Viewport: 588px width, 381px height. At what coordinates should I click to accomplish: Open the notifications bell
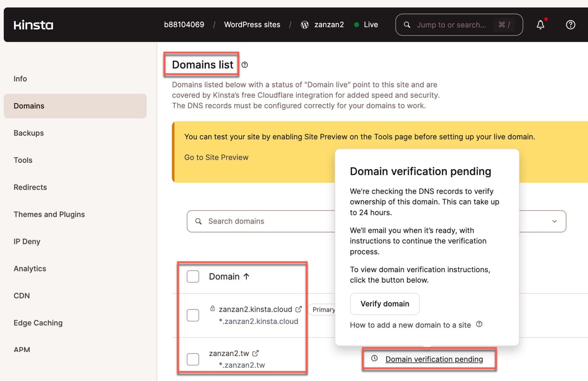tap(541, 25)
